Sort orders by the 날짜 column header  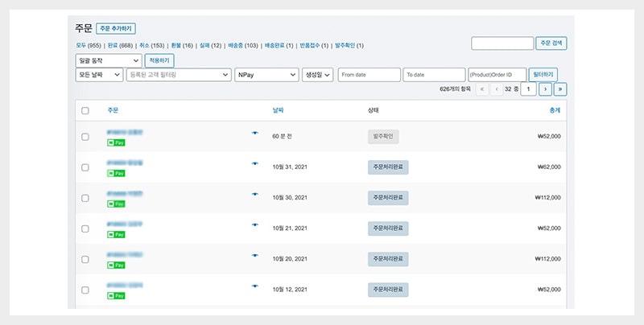point(279,110)
